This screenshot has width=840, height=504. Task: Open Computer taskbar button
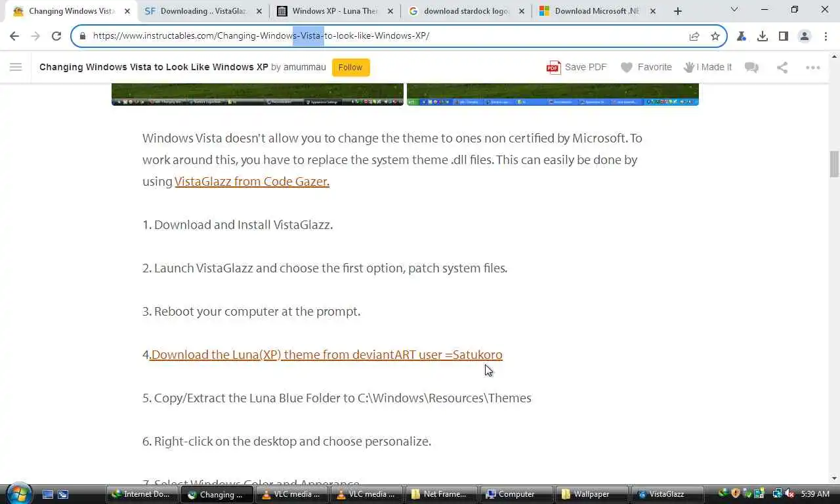516,494
